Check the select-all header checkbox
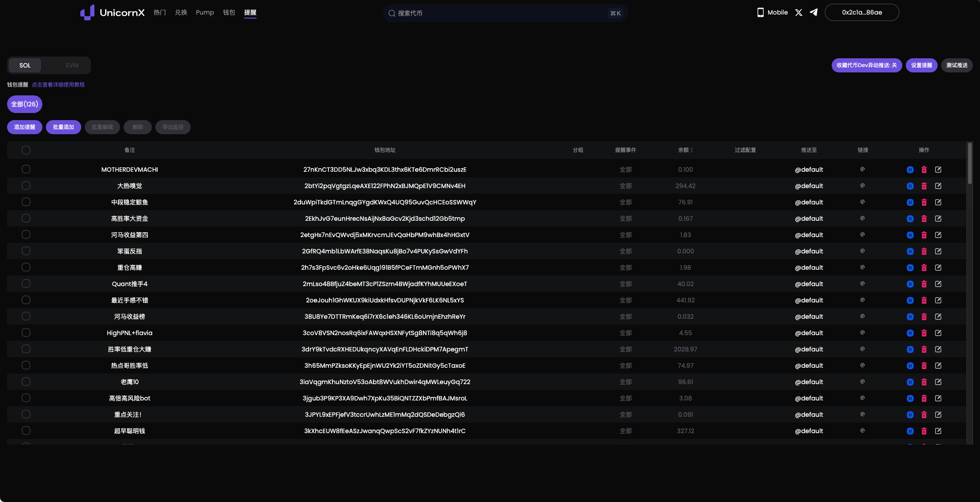The image size is (980, 502). click(26, 150)
